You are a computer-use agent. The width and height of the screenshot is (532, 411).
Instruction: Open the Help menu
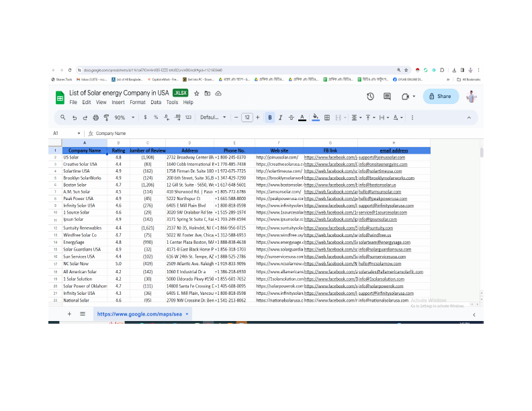tap(188, 102)
